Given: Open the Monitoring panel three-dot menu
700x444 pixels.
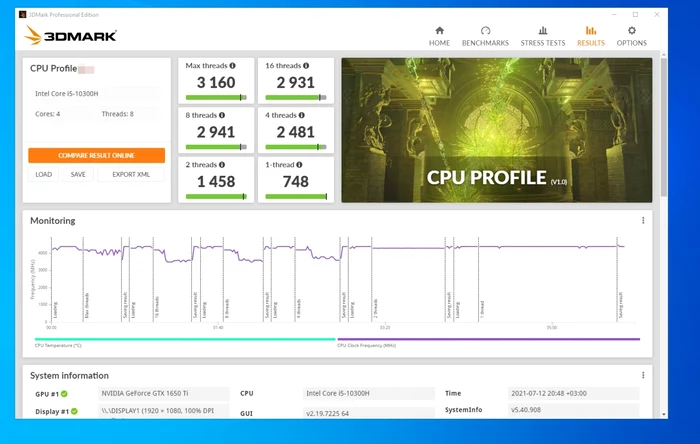Looking at the screenshot, I should point(643,220).
